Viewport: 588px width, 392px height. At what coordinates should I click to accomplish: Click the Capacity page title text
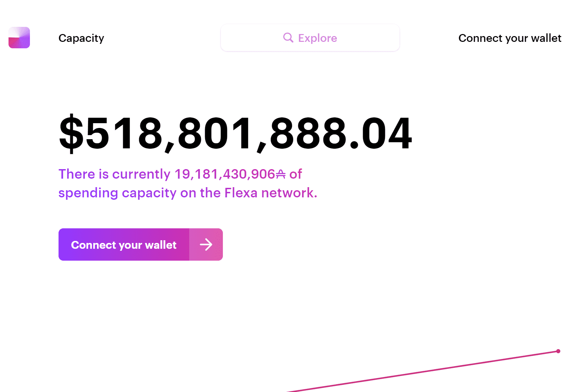coord(81,38)
